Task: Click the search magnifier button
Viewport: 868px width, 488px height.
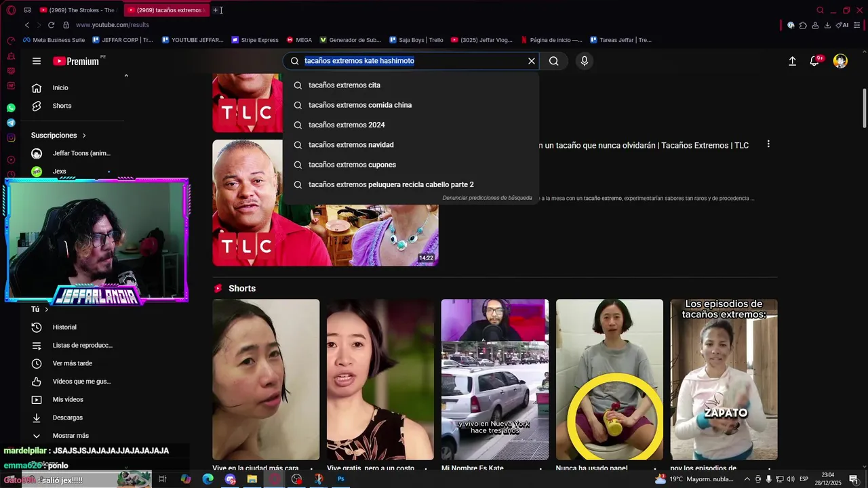Action: click(x=554, y=61)
